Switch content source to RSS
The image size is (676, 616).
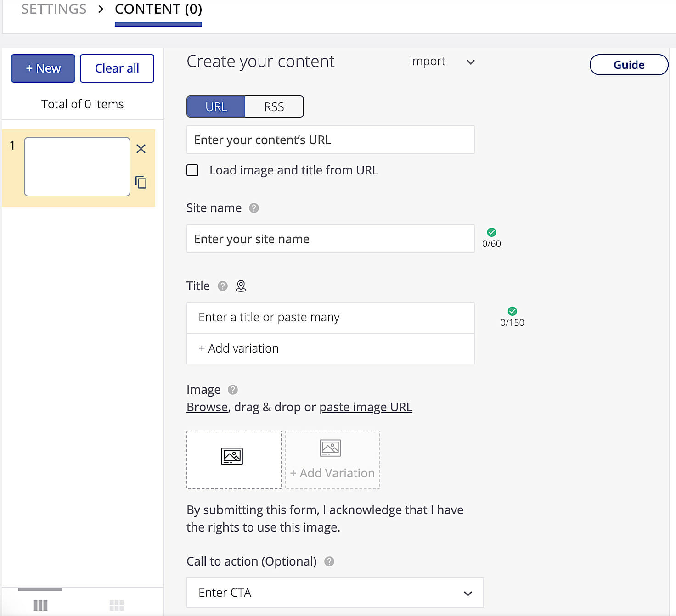pos(274,106)
